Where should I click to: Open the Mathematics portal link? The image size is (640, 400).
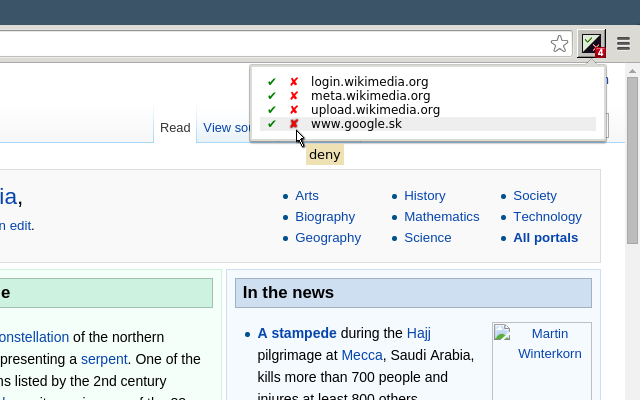coord(442,217)
